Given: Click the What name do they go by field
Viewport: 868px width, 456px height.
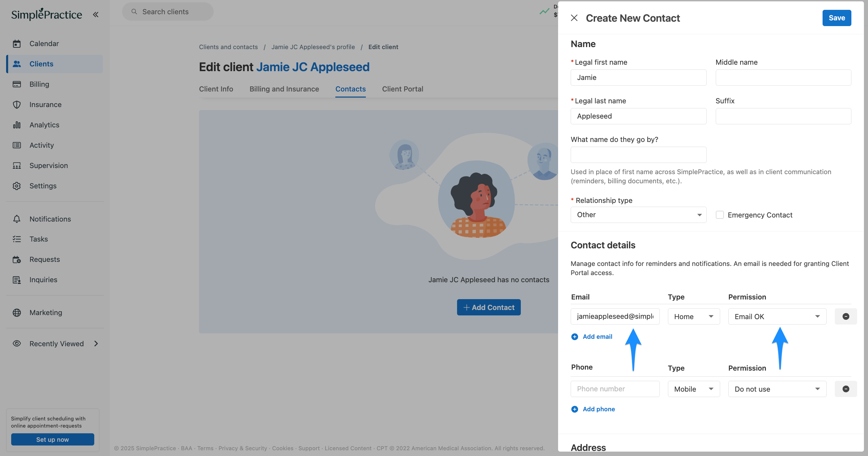Looking at the screenshot, I should point(638,155).
